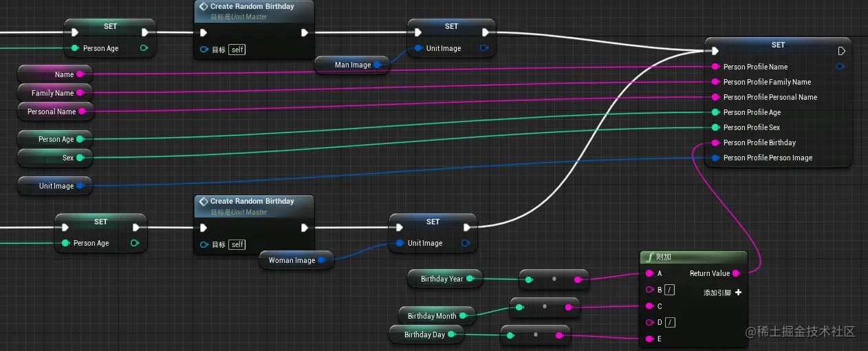
Task: Click the Birthday Day output pin
Action: pyautogui.click(x=451, y=334)
